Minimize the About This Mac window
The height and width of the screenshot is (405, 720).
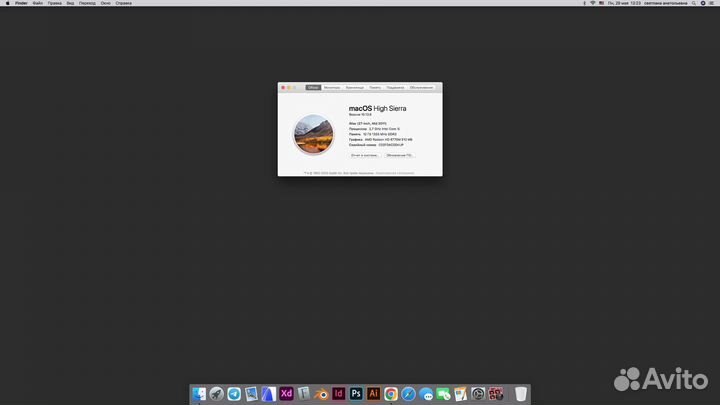click(289, 87)
